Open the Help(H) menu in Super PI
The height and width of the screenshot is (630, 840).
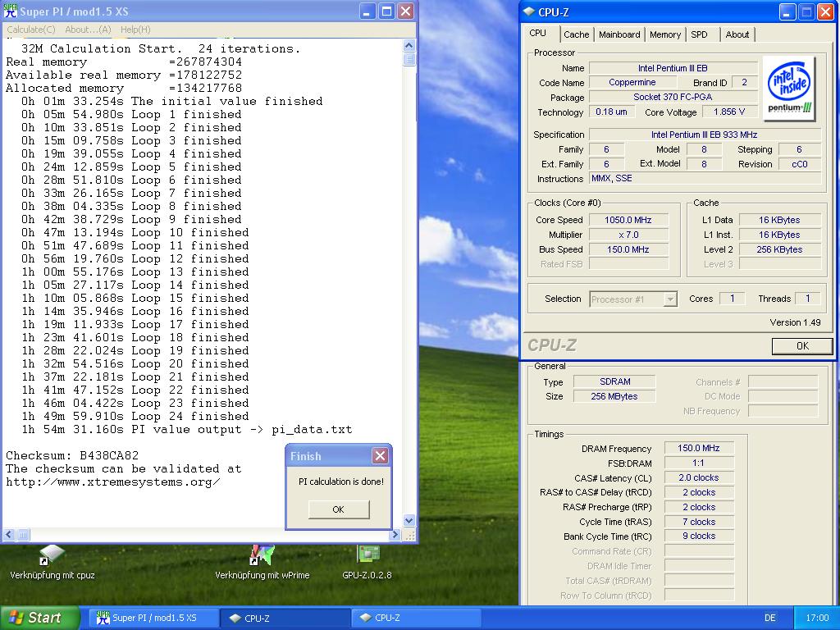pos(135,30)
